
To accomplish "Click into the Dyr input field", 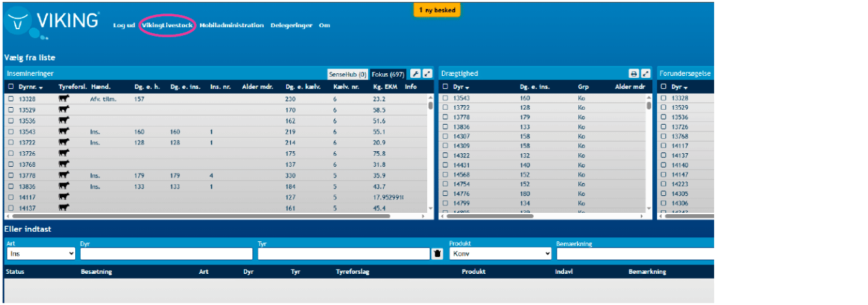I will pyautogui.click(x=166, y=253).
